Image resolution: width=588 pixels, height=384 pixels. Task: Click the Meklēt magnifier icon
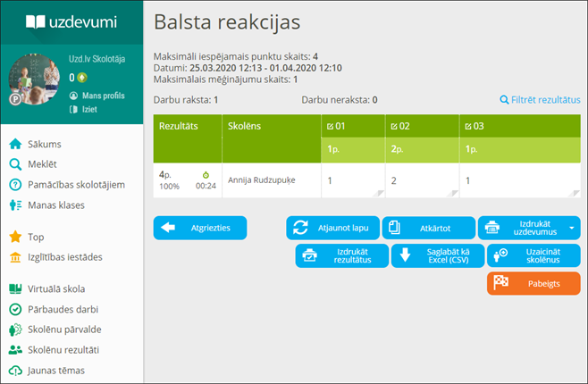[x=15, y=164]
